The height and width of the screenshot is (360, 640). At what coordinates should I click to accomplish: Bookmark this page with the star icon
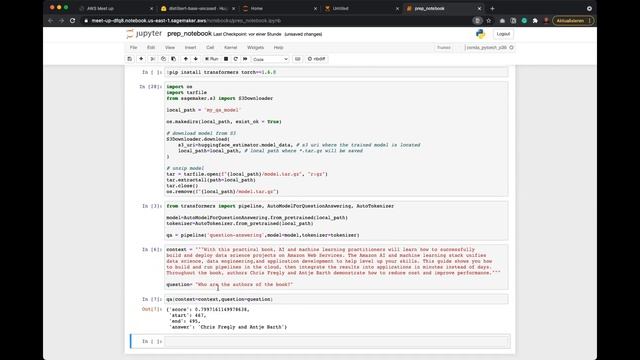pyautogui.click(x=489, y=20)
